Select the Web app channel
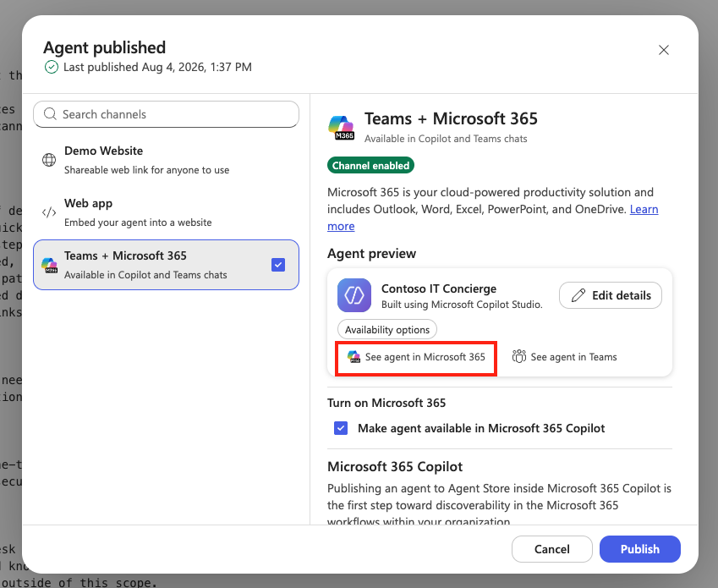This screenshot has height=588, width=718. pos(167,212)
